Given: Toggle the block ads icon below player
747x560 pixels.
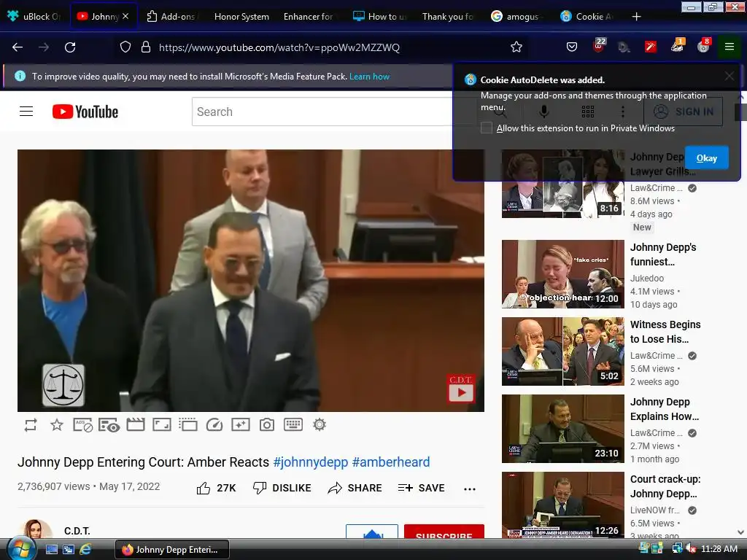Looking at the screenshot, I should click(x=83, y=425).
